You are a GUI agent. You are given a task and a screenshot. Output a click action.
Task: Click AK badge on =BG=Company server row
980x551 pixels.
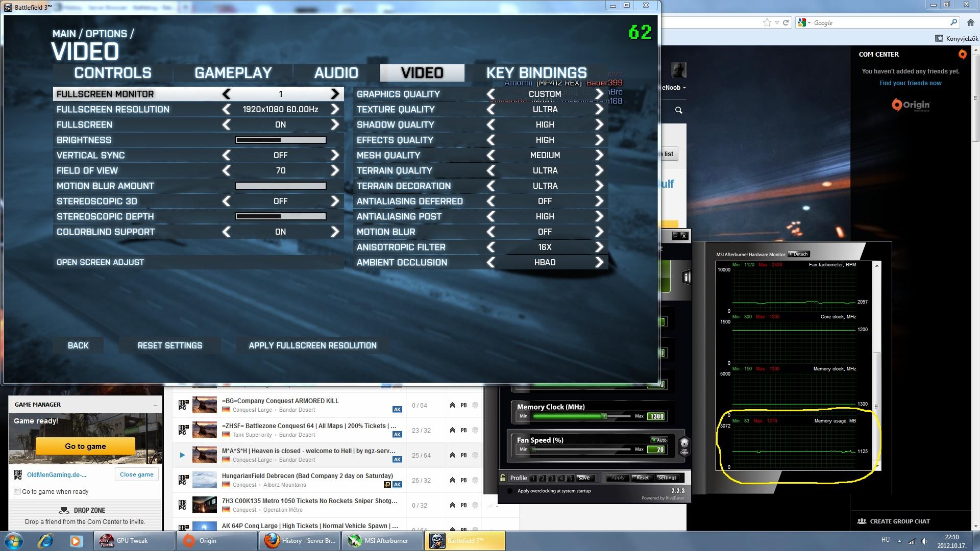pyautogui.click(x=397, y=409)
